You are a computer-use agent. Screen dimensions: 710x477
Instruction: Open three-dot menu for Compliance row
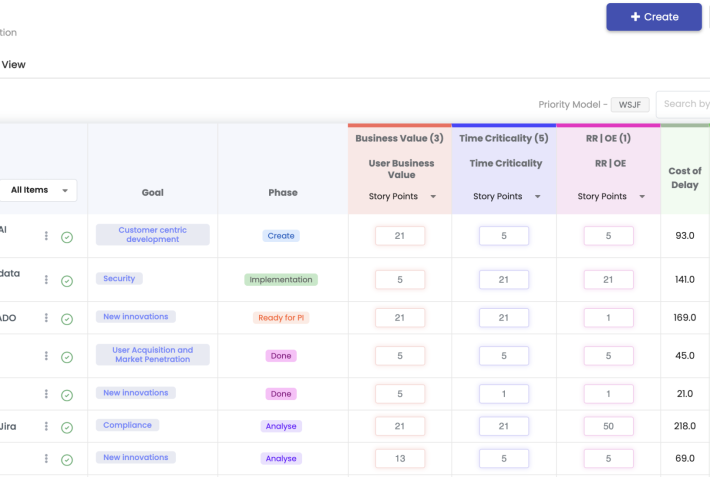pyautogui.click(x=46, y=426)
